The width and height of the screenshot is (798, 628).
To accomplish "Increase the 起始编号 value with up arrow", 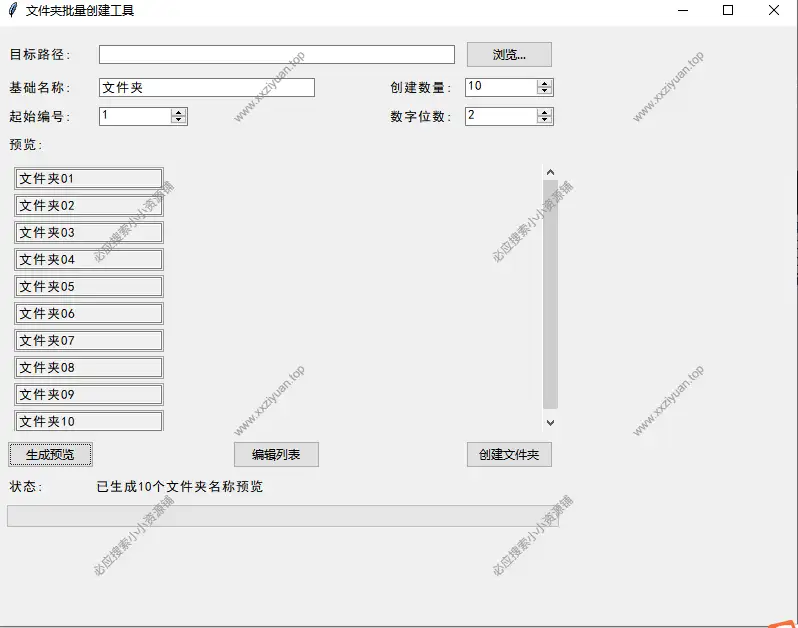I will [179, 112].
